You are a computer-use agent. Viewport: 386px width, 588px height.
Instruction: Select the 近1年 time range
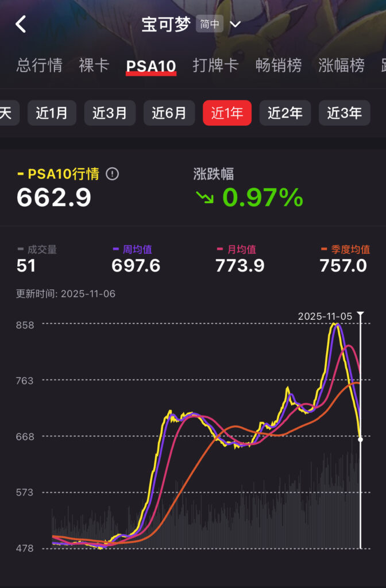[x=227, y=113]
